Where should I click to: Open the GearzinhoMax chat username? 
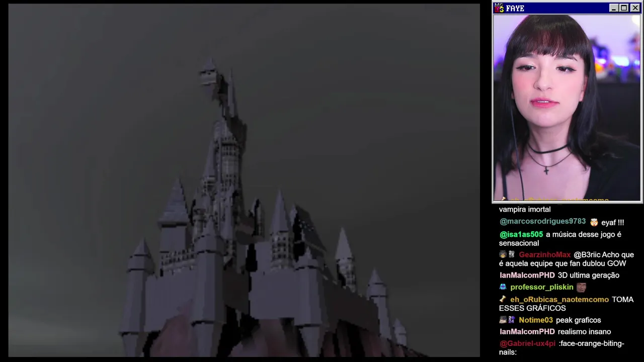(545, 255)
